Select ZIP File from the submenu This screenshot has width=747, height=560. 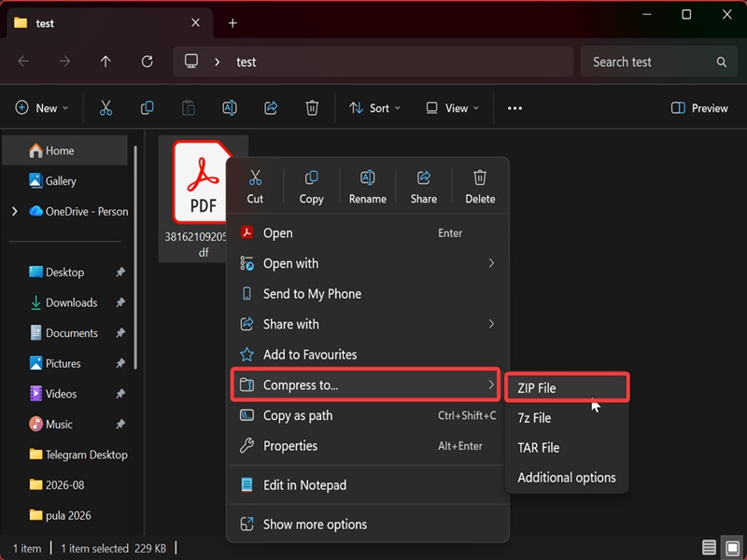[x=567, y=387]
